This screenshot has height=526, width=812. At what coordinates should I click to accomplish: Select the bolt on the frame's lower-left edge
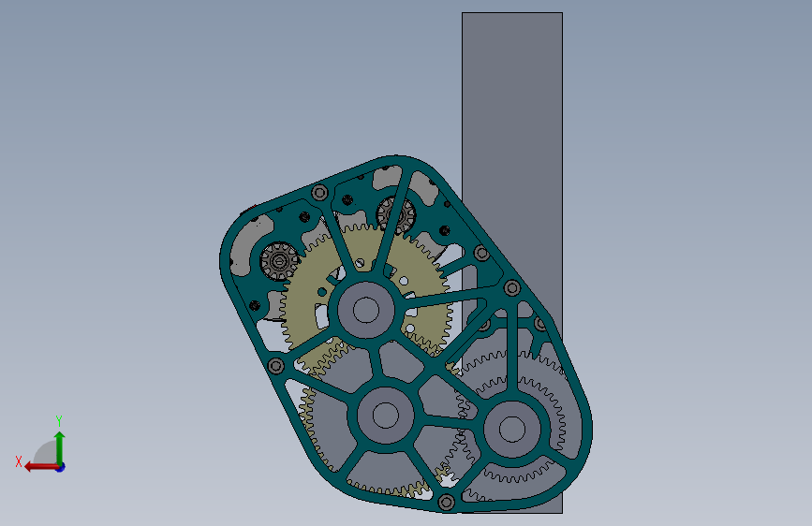[x=276, y=366]
